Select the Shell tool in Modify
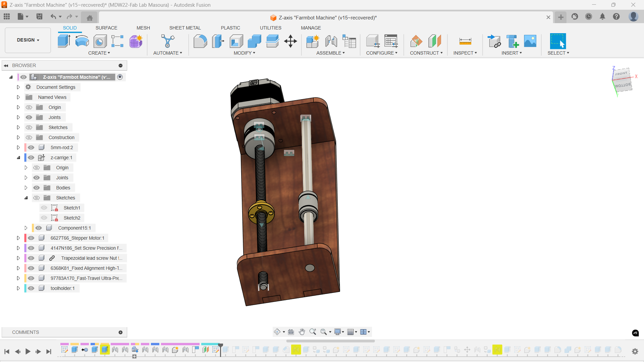Image resolution: width=644 pixels, height=362 pixels. pyautogui.click(x=236, y=41)
